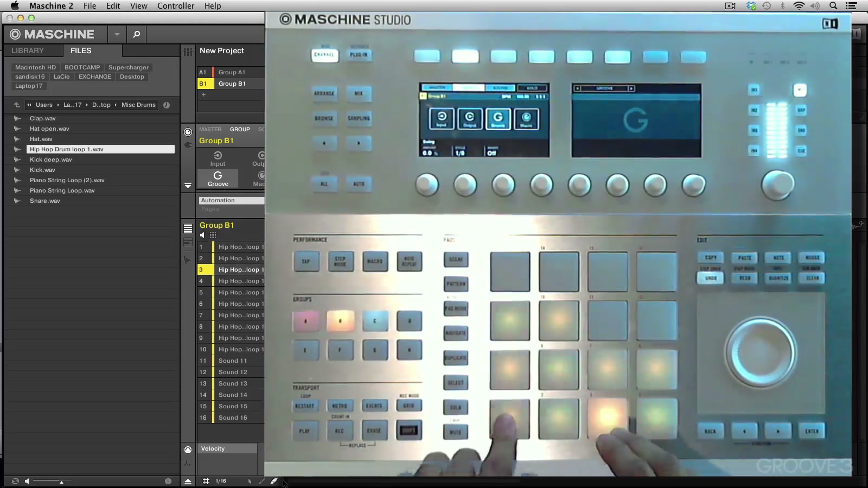Screen dimensions: 868x488
Task: Open the Misc Drums breadcrumb folder
Action: click(138, 105)
